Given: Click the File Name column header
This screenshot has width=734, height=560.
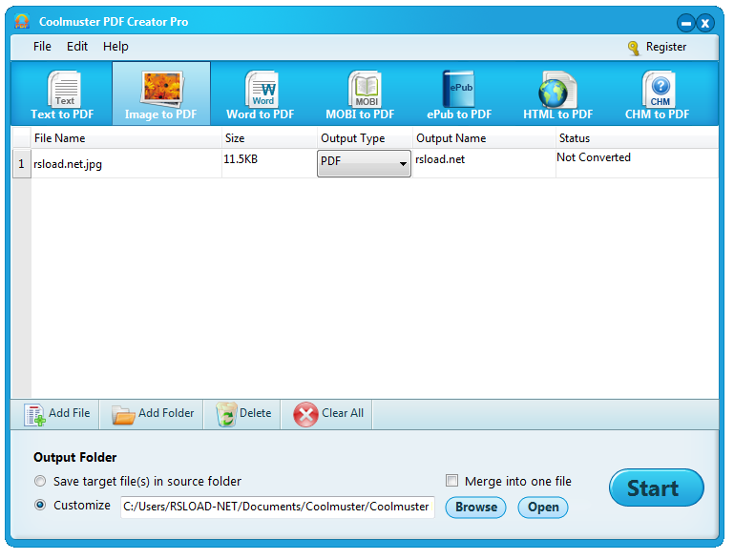Looking at the screenshot, I should [126, 138].
